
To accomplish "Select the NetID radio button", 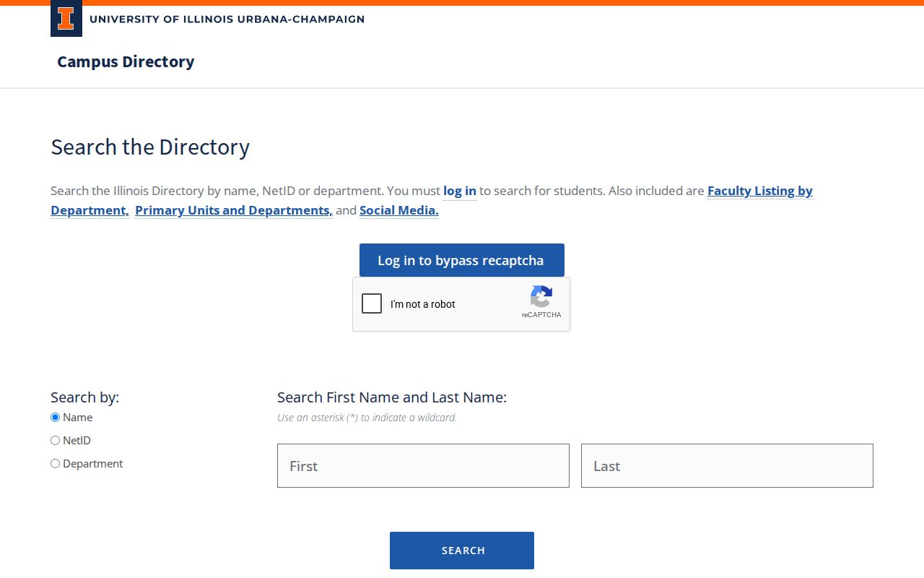I will point(56,441).
